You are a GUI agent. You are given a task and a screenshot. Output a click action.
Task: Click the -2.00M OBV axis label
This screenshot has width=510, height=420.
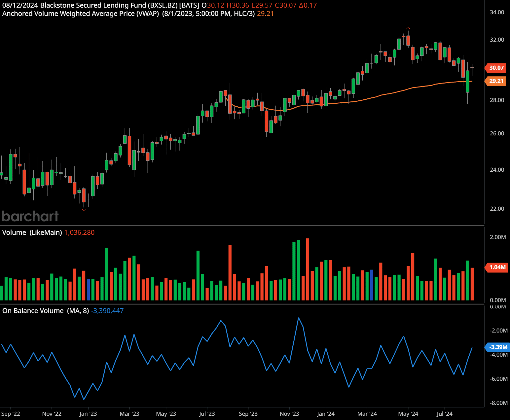[498, 331]
